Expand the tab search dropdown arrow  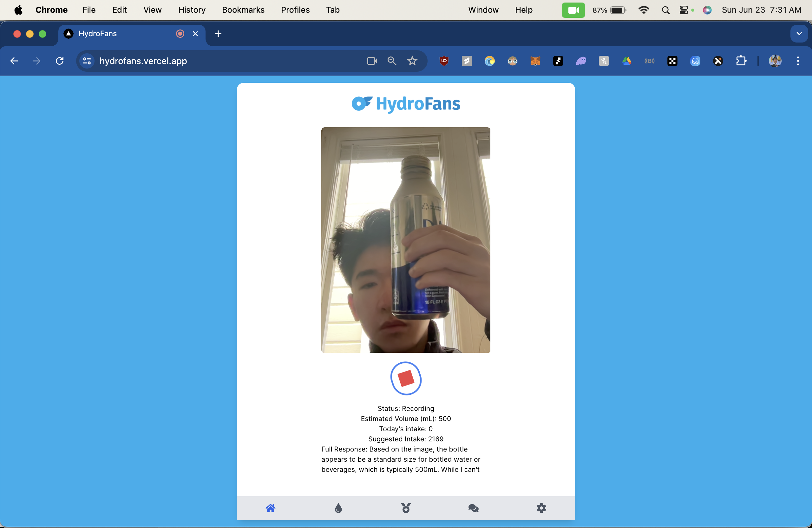(799, 33)
